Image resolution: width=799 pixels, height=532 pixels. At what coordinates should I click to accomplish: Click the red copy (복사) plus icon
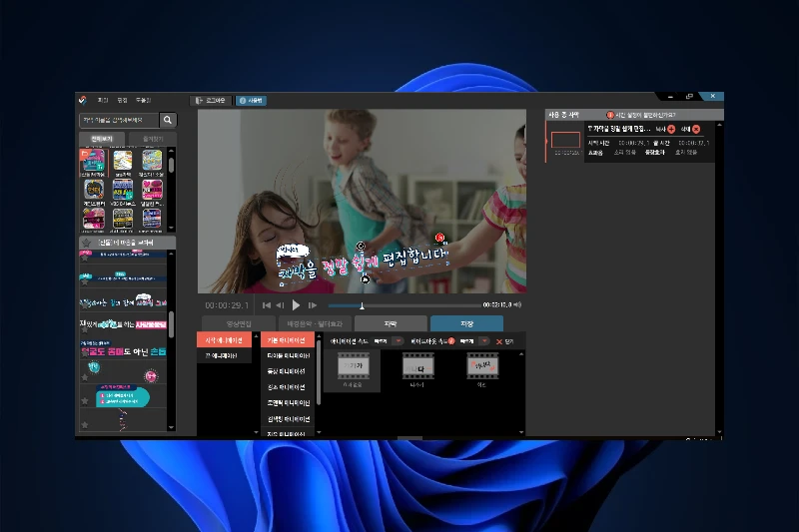671,129
